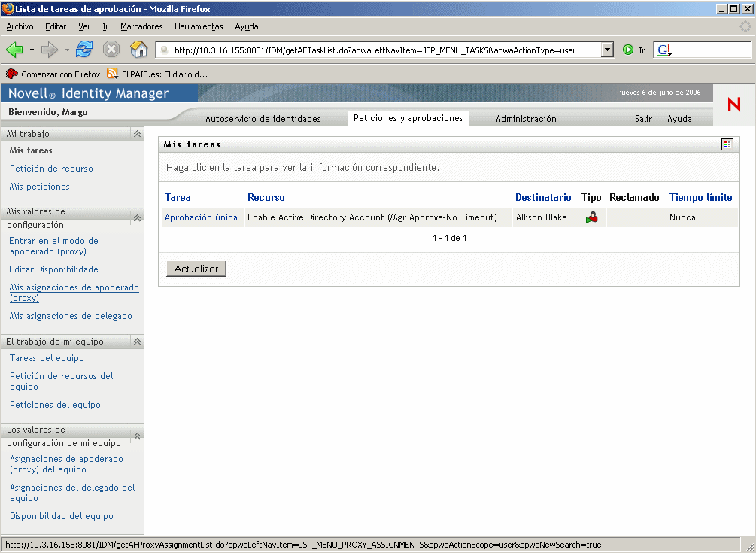Click the Mis tareas display options icon
The width and height of the screenshot is (756, 553).
click(727, 144)
